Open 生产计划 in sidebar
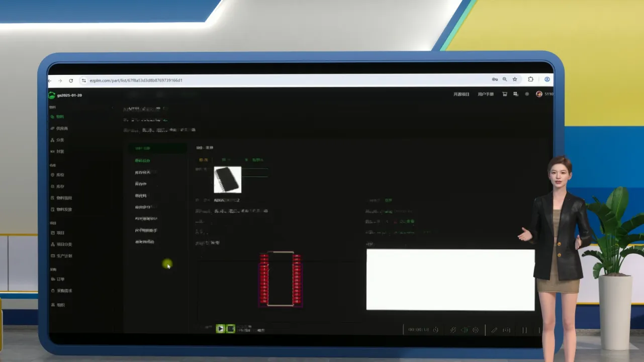Screen dimensions: 644x362 click(x=64, y=256)
